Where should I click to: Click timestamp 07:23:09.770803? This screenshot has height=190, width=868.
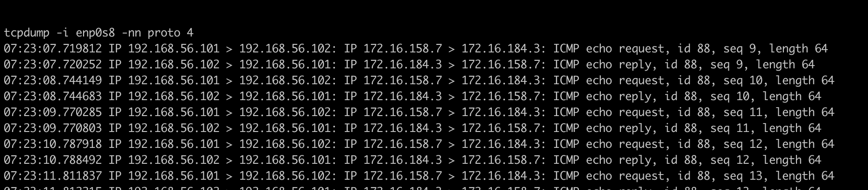(53, 128)
